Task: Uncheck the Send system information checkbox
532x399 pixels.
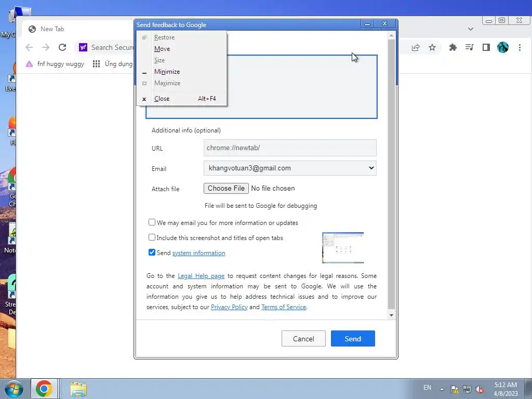Action: click(152, 252)
